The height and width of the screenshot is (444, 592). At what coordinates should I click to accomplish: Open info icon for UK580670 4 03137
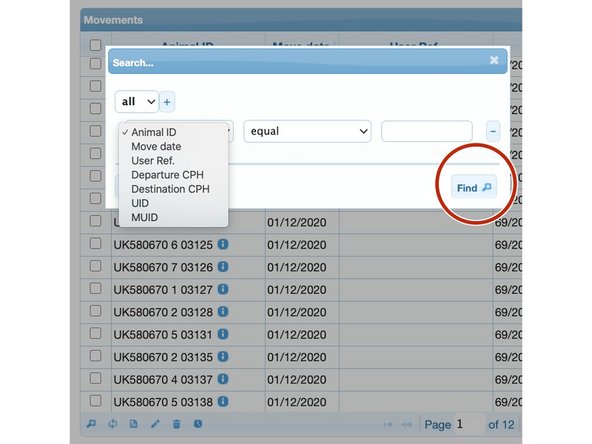[x=223, y=379]
